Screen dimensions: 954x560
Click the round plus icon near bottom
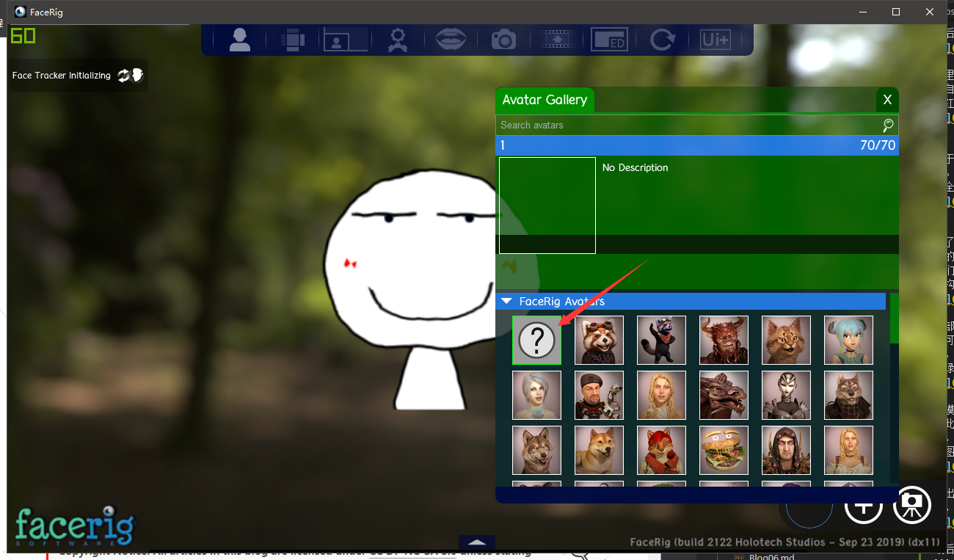pyautogui.click(x=863, y=506)
